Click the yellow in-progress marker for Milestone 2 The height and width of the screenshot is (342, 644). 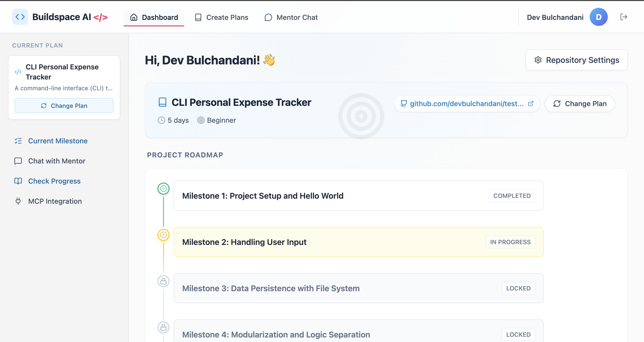coord(164,235)
